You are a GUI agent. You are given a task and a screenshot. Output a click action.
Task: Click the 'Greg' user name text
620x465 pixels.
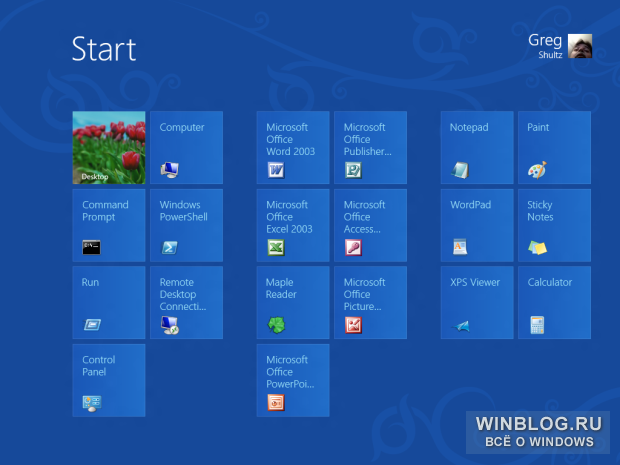tap(545, 40)
